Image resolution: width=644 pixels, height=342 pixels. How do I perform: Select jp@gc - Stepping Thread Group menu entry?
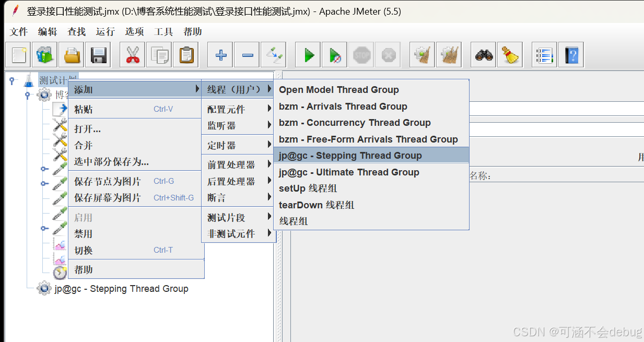[x=371, y=156]
